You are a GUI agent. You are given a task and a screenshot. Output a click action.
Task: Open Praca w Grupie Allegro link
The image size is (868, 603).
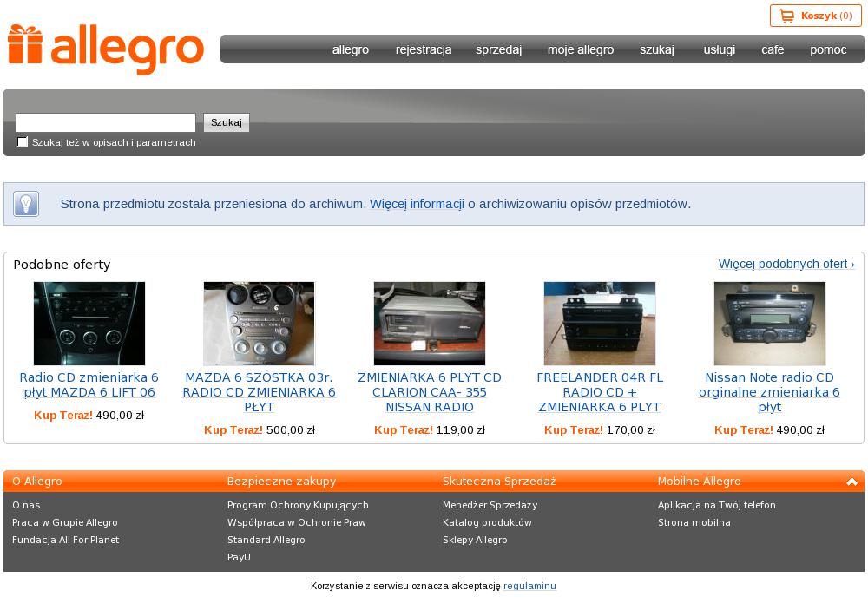(x=65, y=522)
